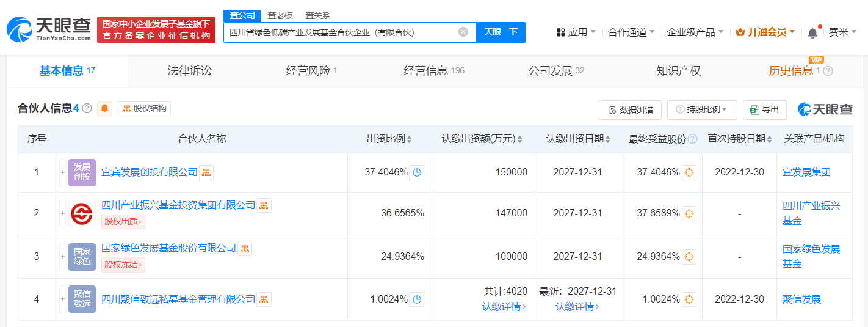The image size is (868, 327).
Task: Click the 股权出质 tag
Action: 123,221
